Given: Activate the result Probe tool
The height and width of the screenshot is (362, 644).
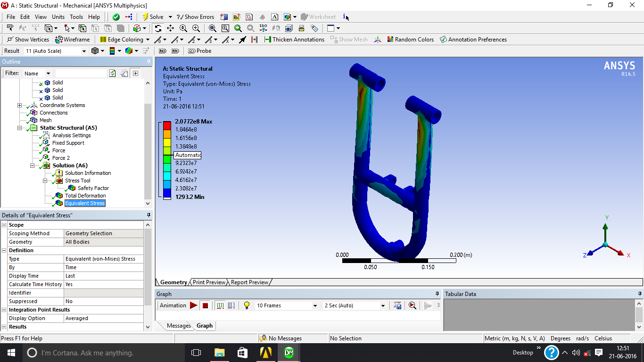Looking at the screenshot, I should (x=200, y=51).
